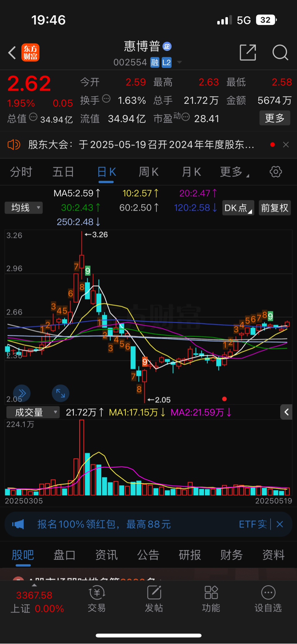Tap the 120:2.58 moving average label
Screen dimensions: 297x644
[196, 208]
